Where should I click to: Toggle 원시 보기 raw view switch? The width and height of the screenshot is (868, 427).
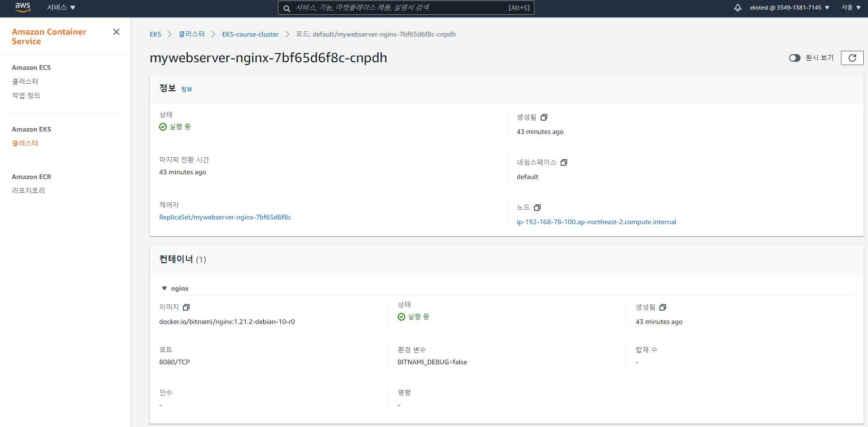coord(795,58)
